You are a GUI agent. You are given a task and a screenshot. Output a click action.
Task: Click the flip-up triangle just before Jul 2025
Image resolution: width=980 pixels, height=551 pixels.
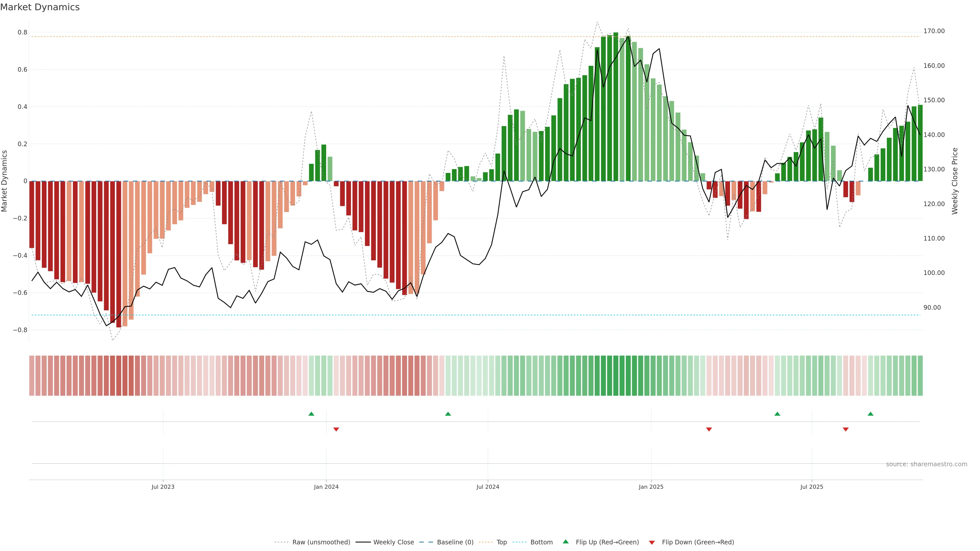click(x=777, y=414)
